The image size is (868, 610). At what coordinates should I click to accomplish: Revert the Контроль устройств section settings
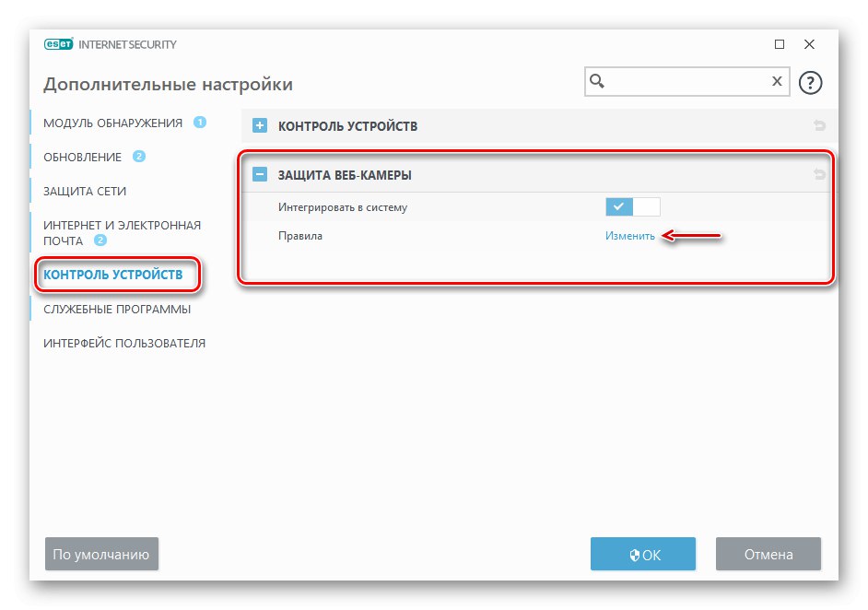pos(819,126)
